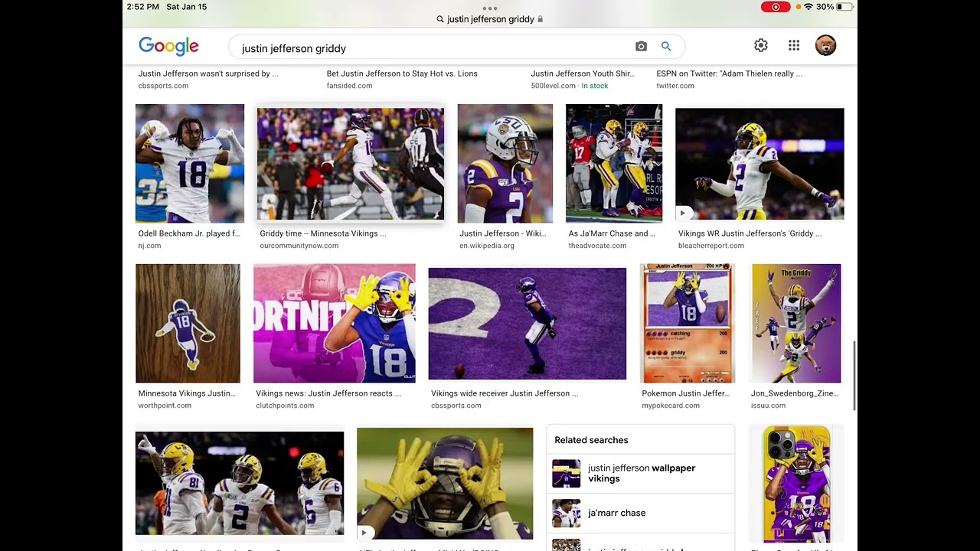Viewport: 980px width, 551px height.
Task: Click the '500level.com · In stock' label
Action: tap(569, 86)
